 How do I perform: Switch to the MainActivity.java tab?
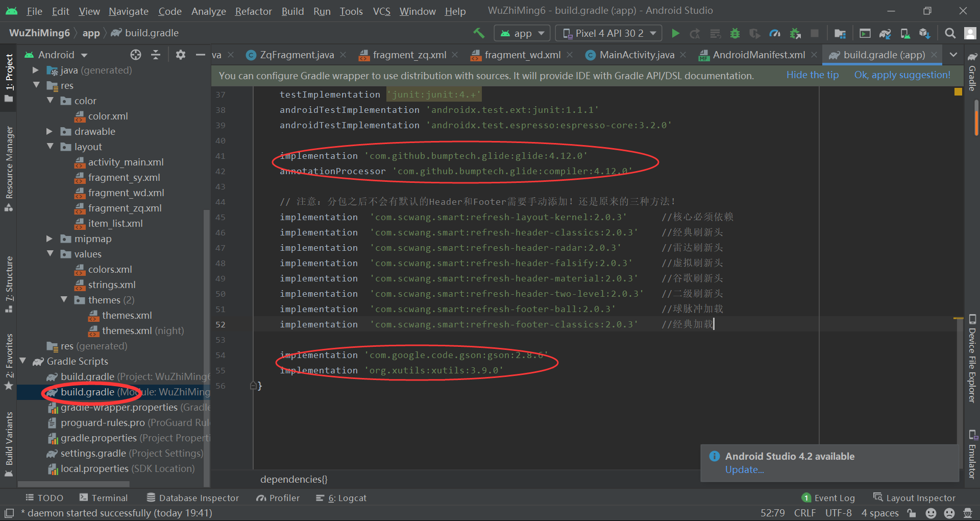[636, 55]
